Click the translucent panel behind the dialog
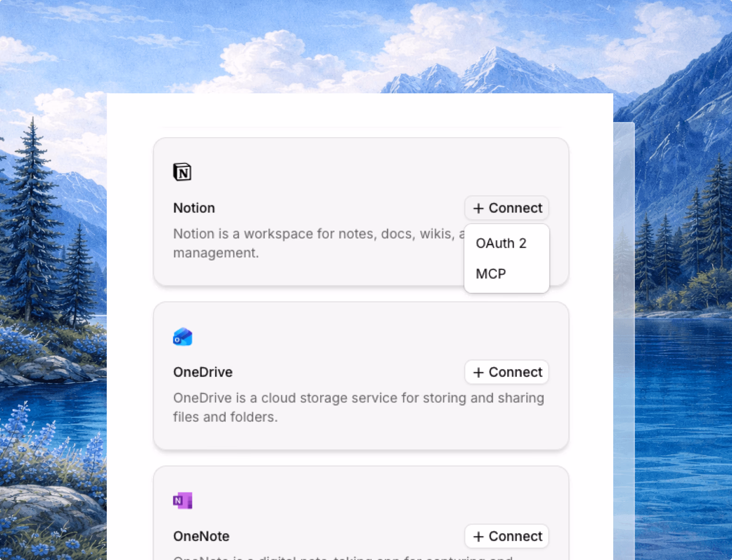 (x=624, y=323)
